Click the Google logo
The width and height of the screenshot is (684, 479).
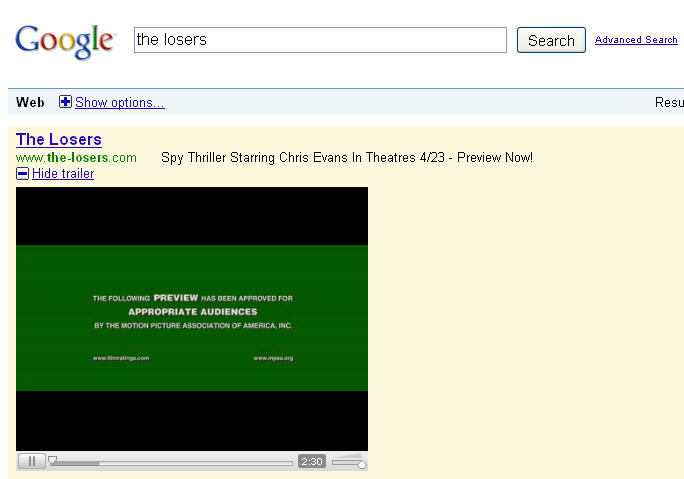65,41
